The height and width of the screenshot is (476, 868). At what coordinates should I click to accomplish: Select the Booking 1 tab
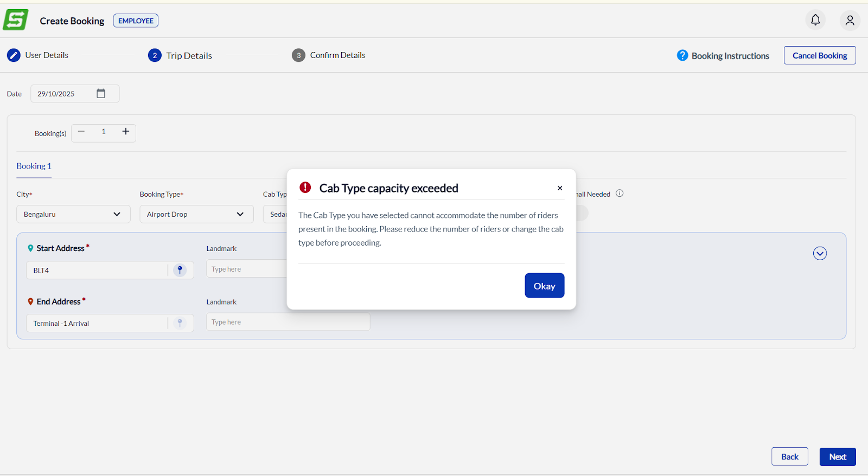[34, 166]
